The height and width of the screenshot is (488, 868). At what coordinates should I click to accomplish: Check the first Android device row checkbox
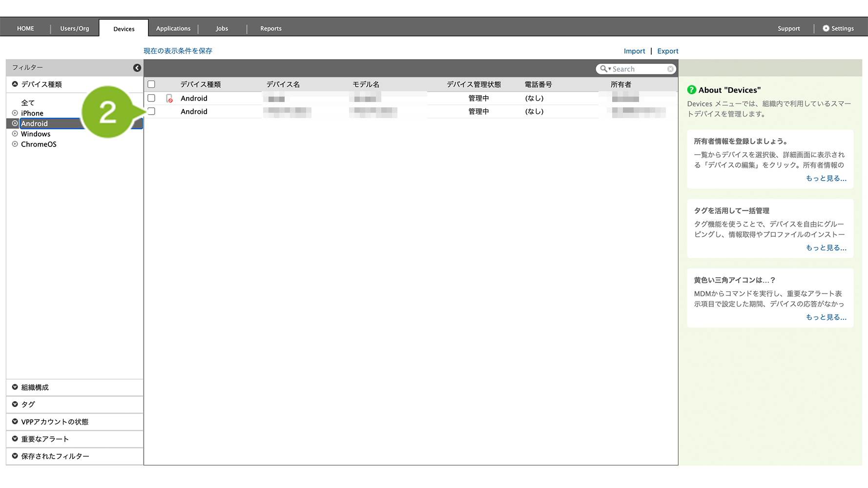[x=151, y=98]
